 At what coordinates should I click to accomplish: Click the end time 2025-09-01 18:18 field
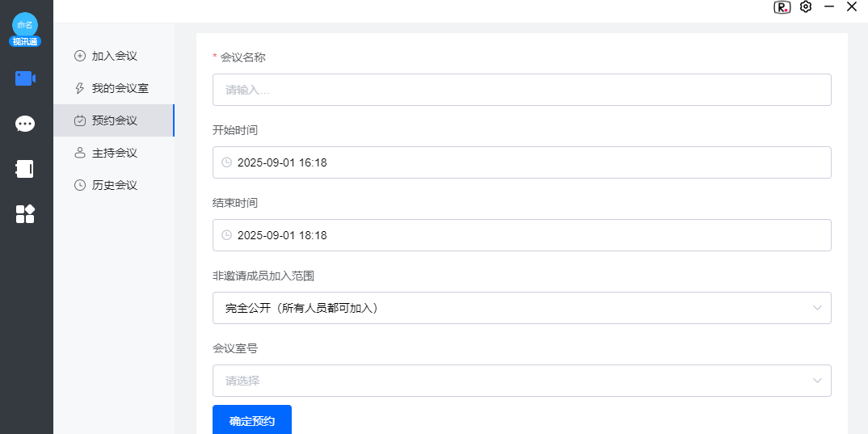[x=521, y=235]
